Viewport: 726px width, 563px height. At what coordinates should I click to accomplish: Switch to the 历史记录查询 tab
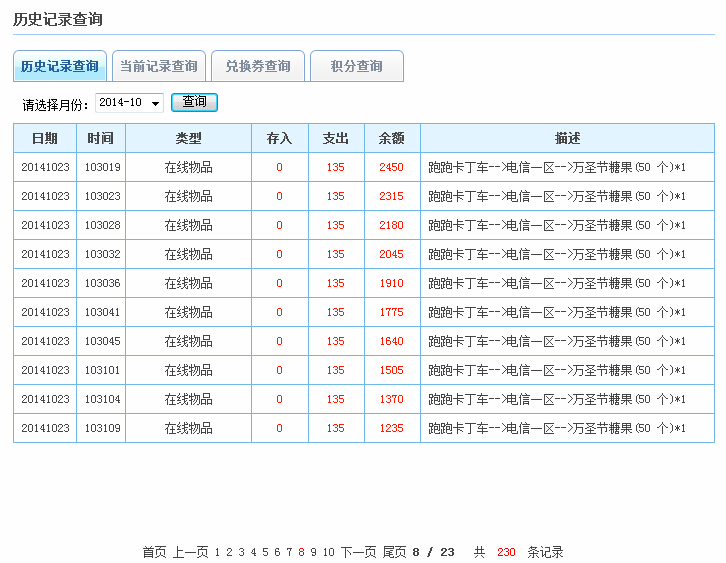(x=60, y=66)
